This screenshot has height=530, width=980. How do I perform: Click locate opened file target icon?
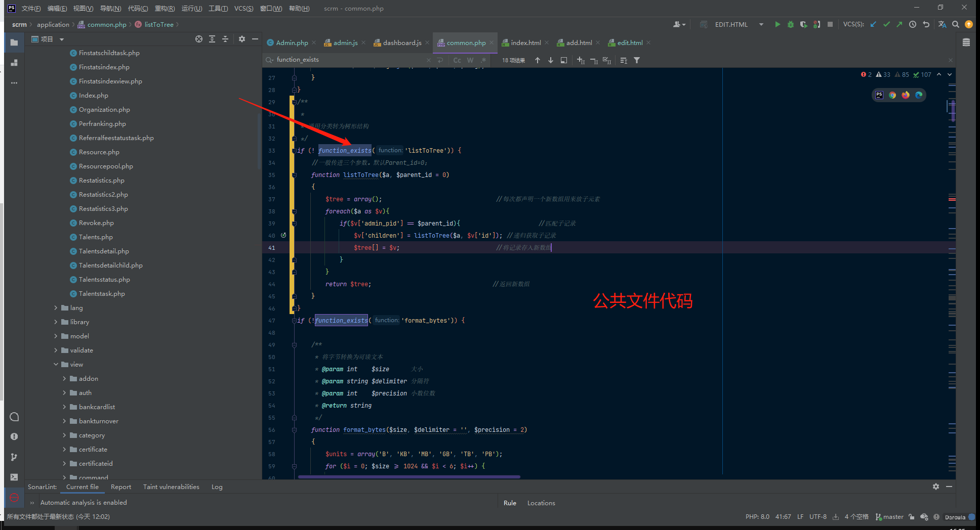199,39
